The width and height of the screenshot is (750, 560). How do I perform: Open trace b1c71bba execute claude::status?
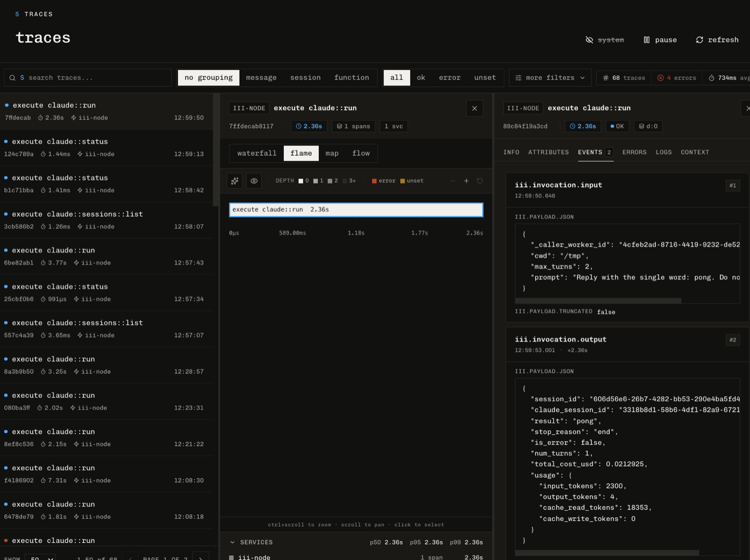pyautogui.click(x=107, y=184)
